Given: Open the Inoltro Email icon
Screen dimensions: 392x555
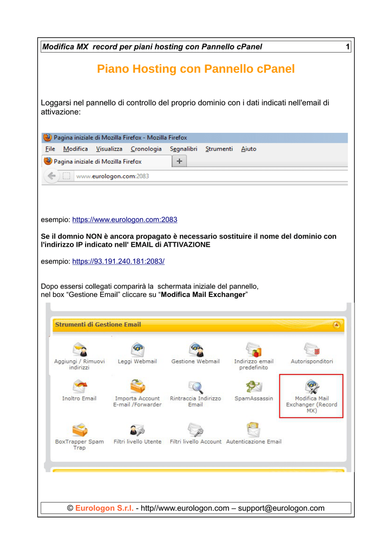Looking at the screenshot, I should (80, 386).
